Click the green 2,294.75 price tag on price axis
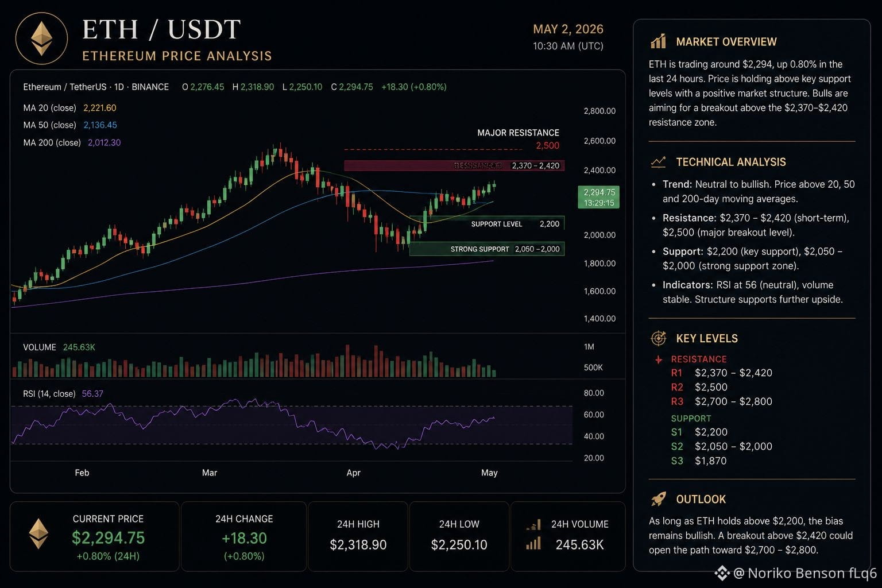This screenshot has height=588, width=882. tap(599, 198)
